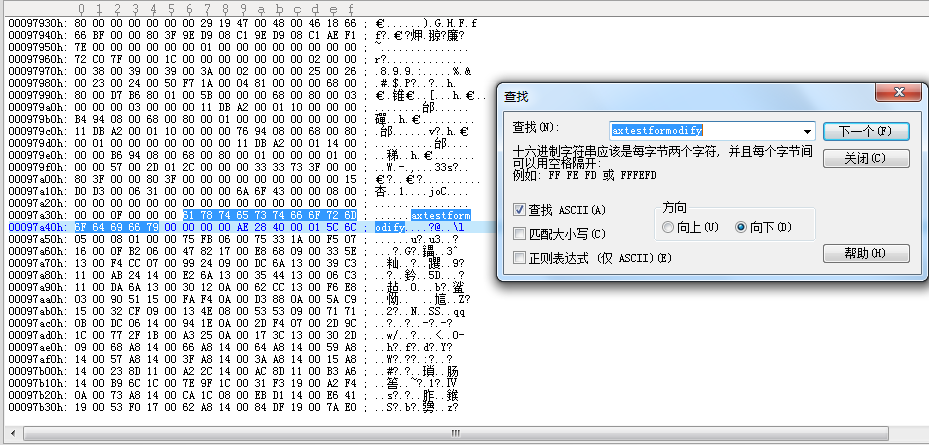
Task: Click the 下一个(F) find next button
Action: click(865, 132)
